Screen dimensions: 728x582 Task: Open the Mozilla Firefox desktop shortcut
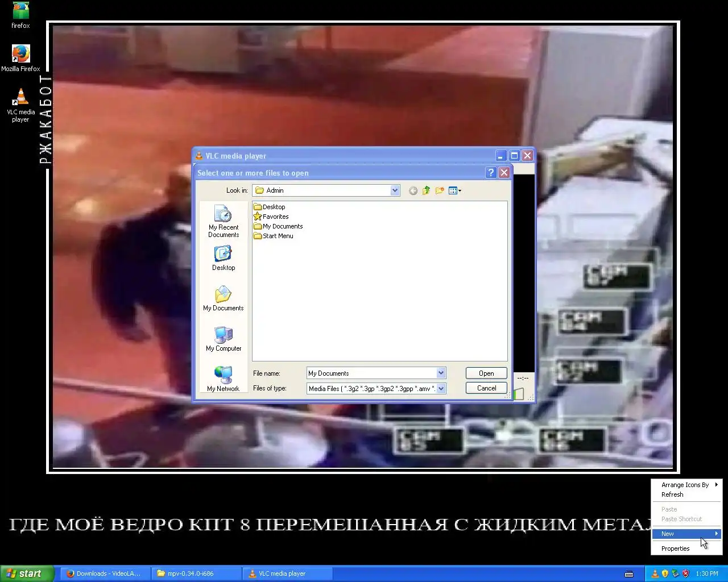20,58
